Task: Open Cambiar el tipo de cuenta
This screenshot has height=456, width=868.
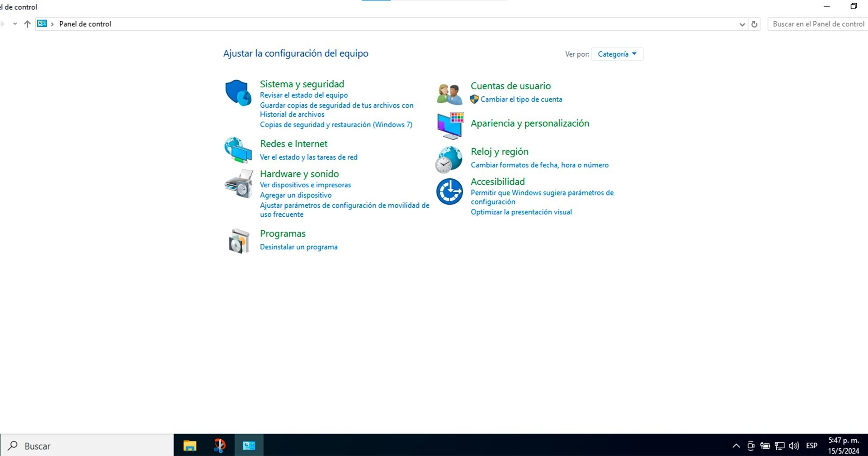Action: (521, 100)
